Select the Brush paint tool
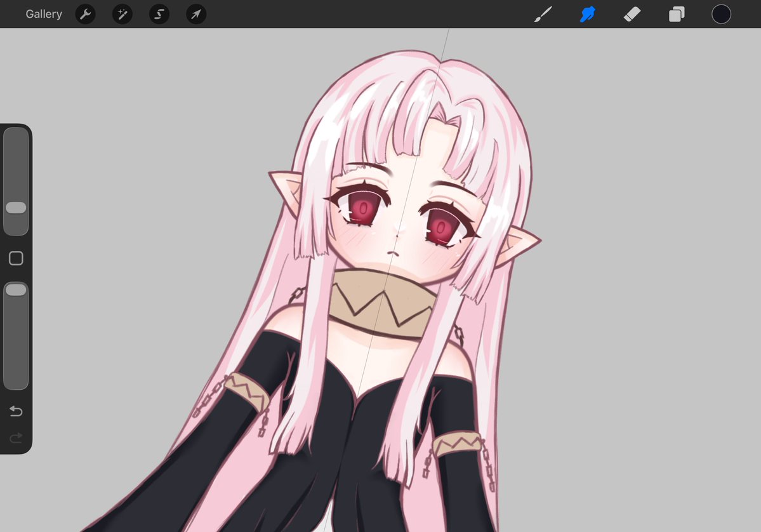The width and height of the screenshot is (761, 532). pyautogui.click(x=543, y=14)
